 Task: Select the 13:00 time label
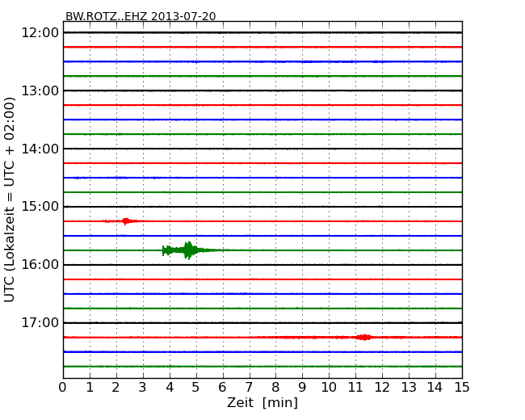(40, 90)
